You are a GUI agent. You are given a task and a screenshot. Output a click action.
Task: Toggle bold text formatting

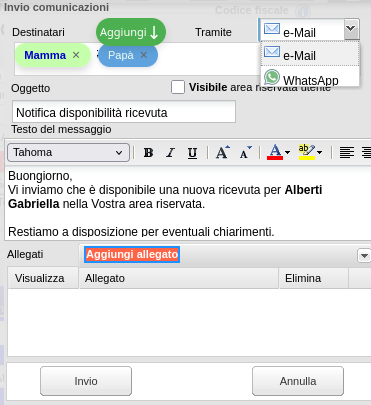[x=148, y=153]
